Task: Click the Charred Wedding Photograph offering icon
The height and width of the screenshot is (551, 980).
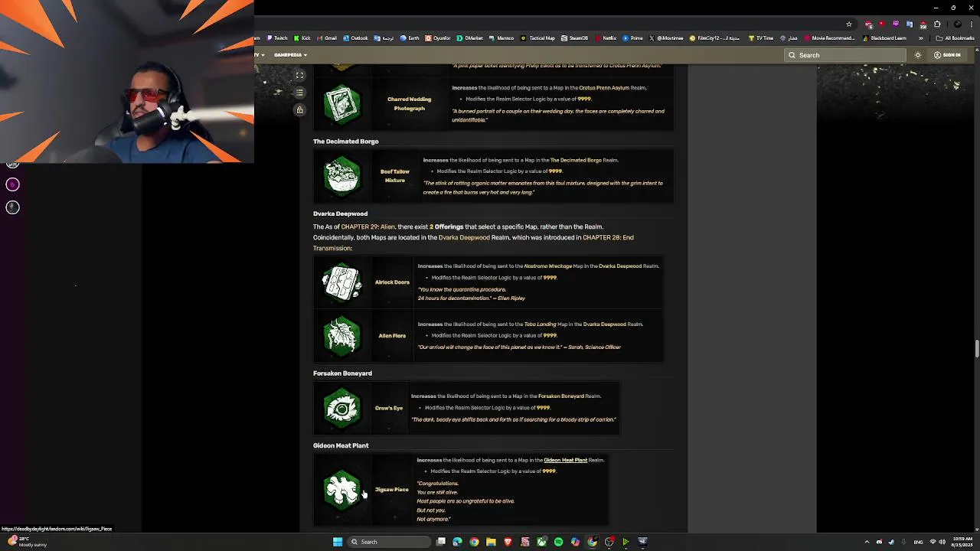Action: click(341, 104)
